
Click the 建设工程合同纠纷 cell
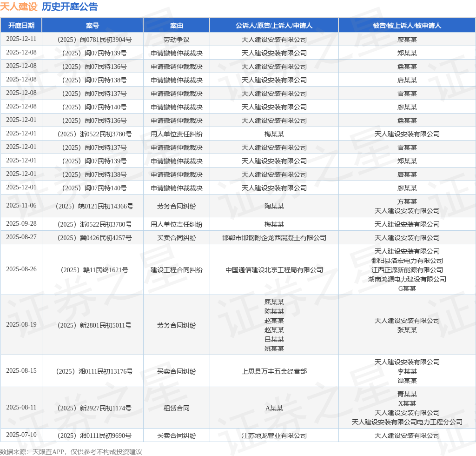176,270
